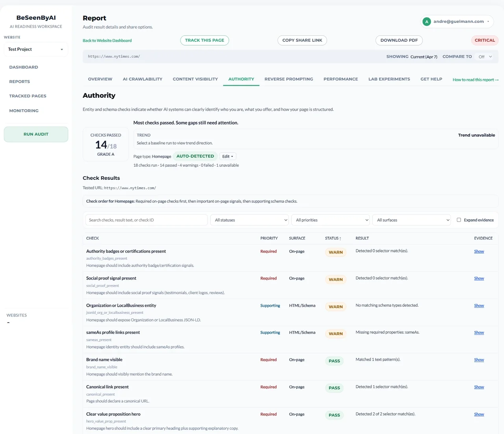Open Monitoring in the sidebar
This screenshot has height=434, width=504.
24,111
